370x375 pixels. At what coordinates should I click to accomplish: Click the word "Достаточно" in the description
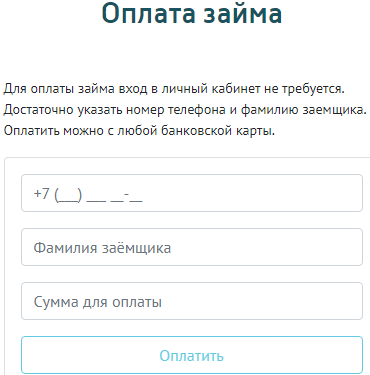tap(39, 110)
